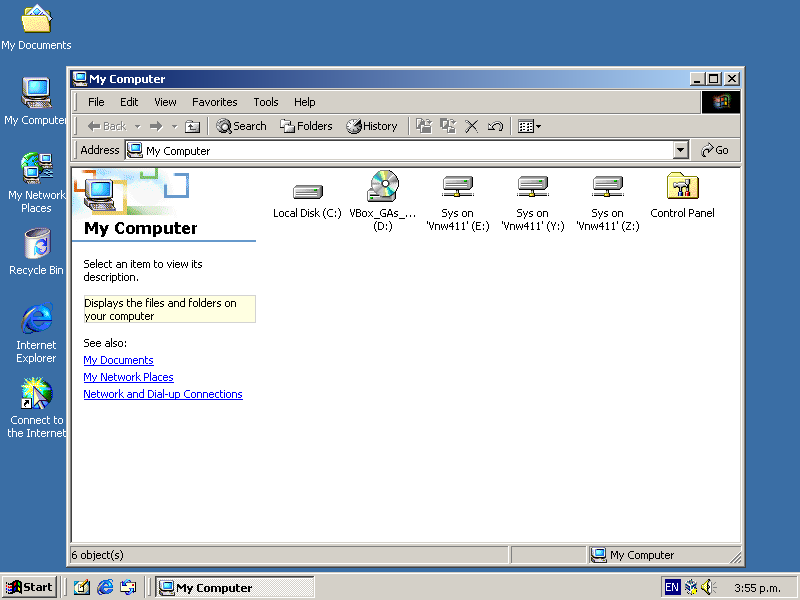This screenshot has width=800, height=600.
Task: Click My Computer title bar system icon
Action: [80, 79]
